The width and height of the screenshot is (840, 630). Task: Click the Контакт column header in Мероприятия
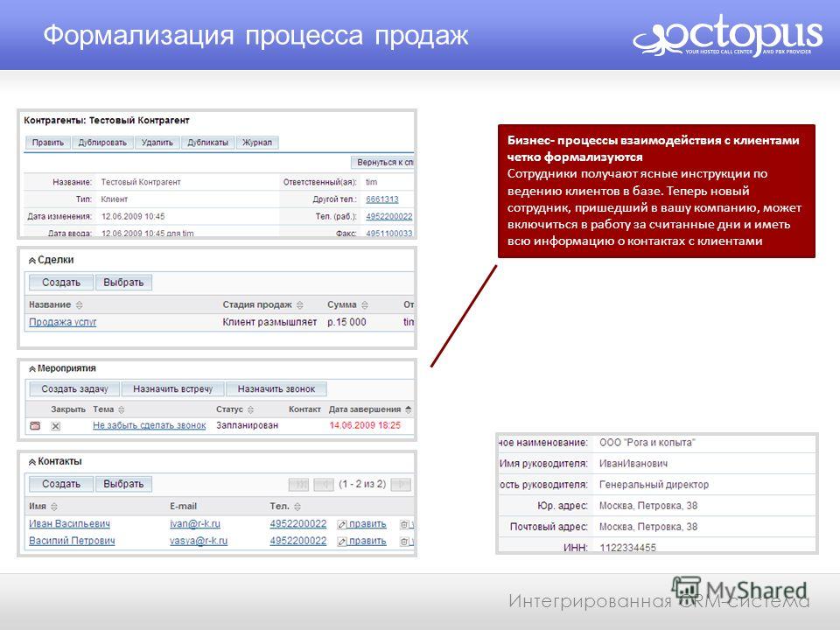[x=304, y=409]
